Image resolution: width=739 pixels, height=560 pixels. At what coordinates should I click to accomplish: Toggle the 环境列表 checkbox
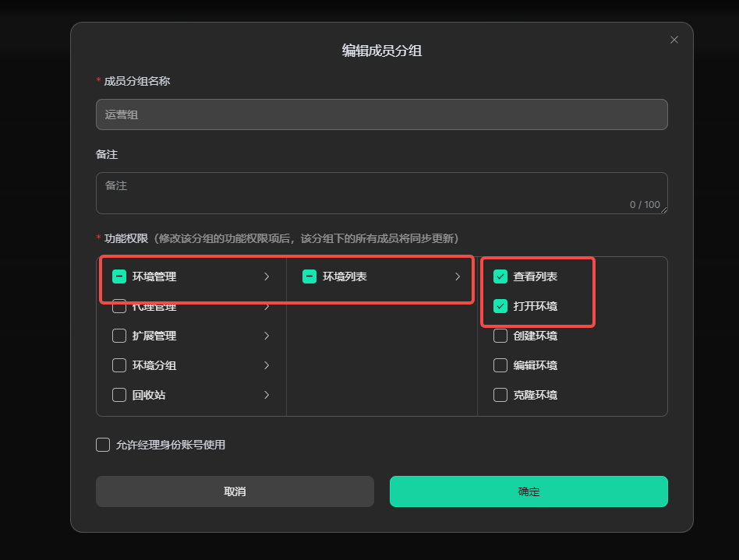(x=309, y=276)
